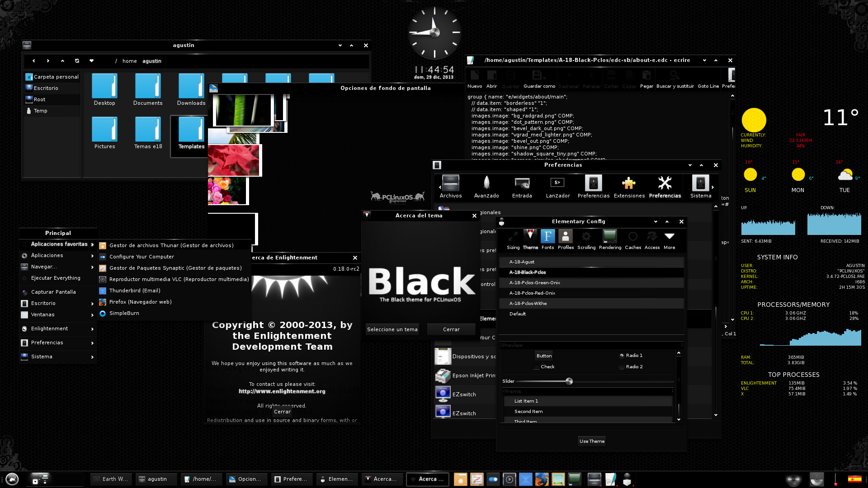Select Lanzador in the Preferencias toolbar
The height and width of the screenshot is (488, 868).
point(558,187)
